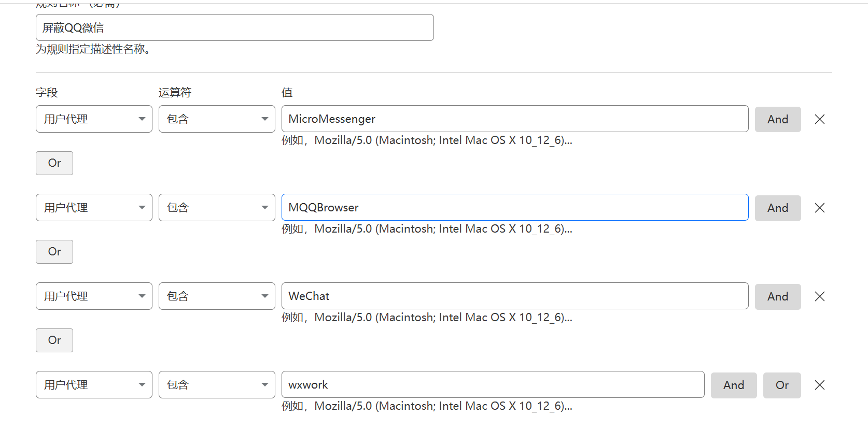This screenshot has height=430, width=868.
Task: Remove the WeChat rule row
Action: pyautogui.click(x=819, y=296)
